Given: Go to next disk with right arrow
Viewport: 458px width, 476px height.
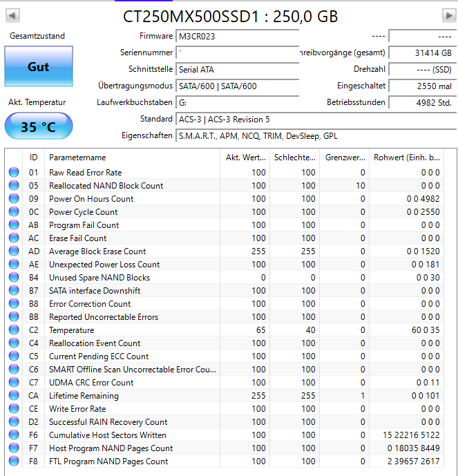Looking at the screenshot, I should [449, 15].
